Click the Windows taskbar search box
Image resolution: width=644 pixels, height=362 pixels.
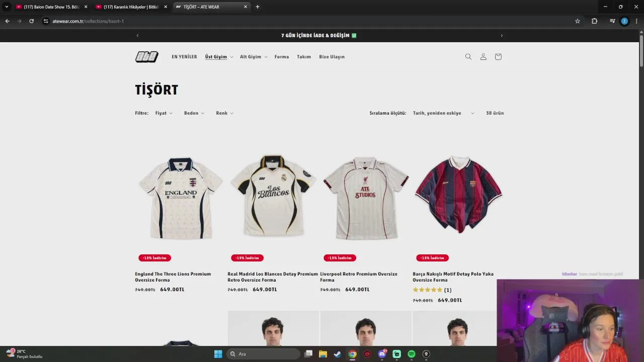(x=263, y=354)
